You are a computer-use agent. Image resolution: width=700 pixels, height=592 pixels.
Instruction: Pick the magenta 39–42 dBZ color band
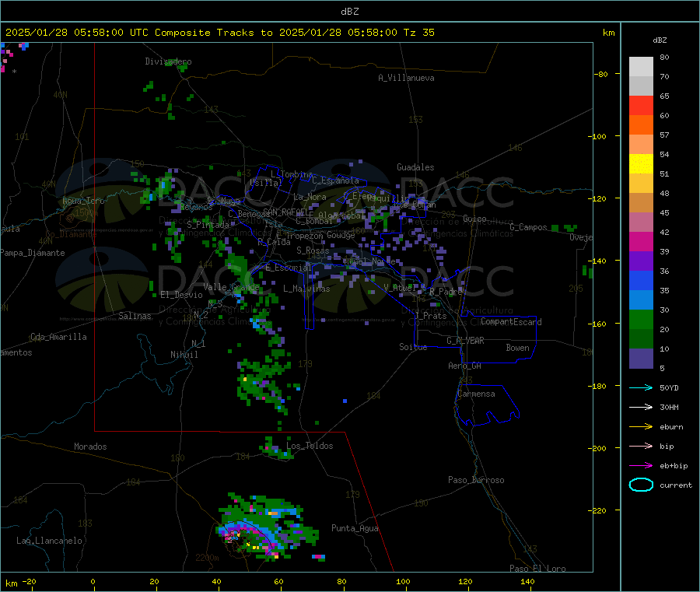point(641,241)
